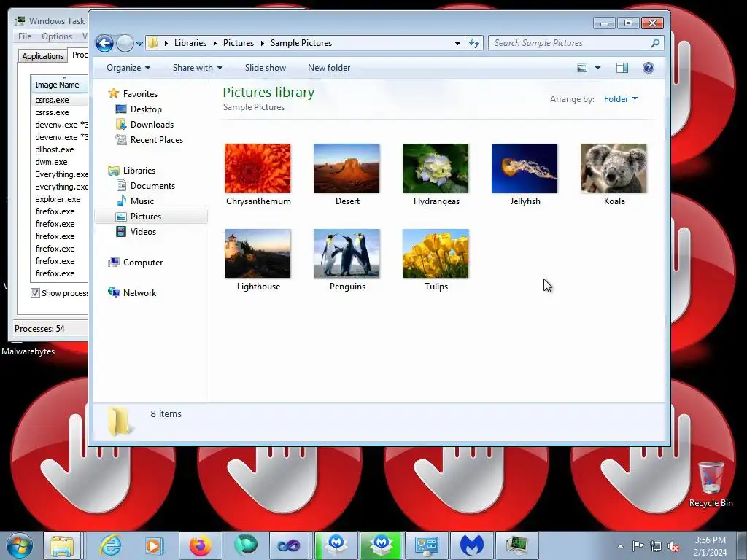Image resolution: width=747 pixels, height=560 pixels.
Task: Click the blue Malwarebytes M taskbar icon
Action: click(x=472, y=545)
